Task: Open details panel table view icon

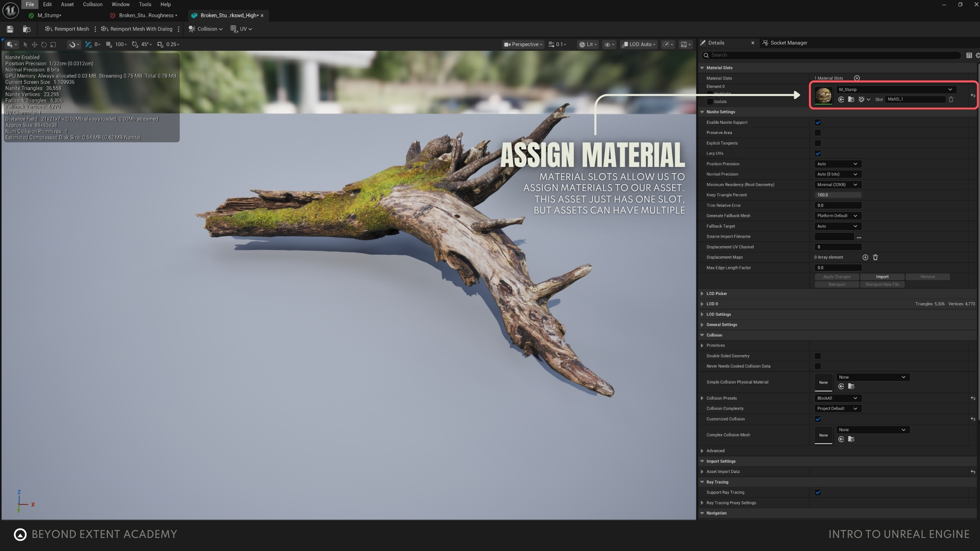Action: tap(969, 55)
